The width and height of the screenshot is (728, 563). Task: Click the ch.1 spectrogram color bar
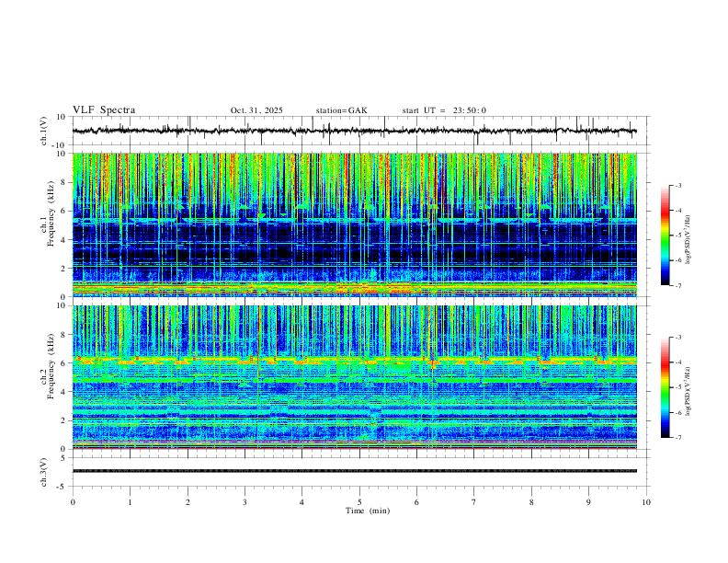[x=665, y=236]
